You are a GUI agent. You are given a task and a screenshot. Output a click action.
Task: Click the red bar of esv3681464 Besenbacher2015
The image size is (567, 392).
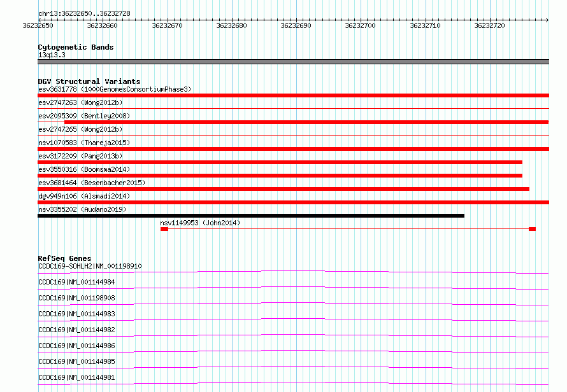[x=283, y=189]
